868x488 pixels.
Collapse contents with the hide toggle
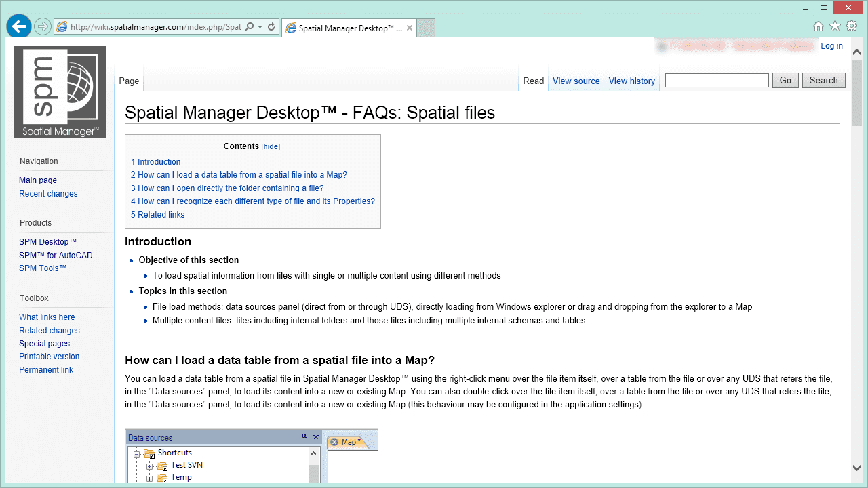271,146
